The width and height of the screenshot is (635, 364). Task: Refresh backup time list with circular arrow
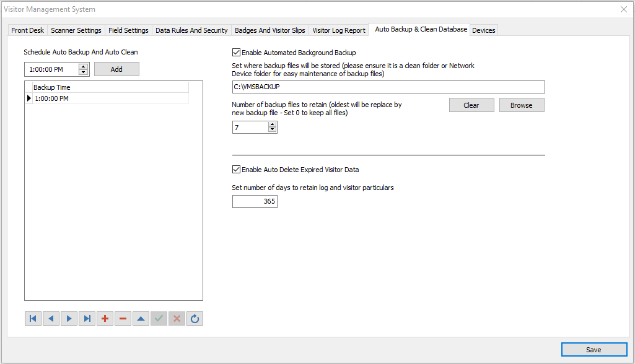pos(195,319)
